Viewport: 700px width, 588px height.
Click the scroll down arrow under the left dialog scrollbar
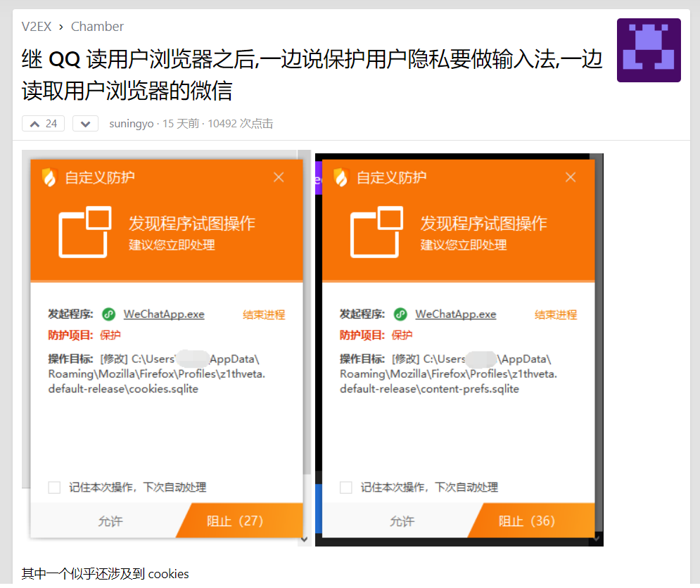point(305,539)
